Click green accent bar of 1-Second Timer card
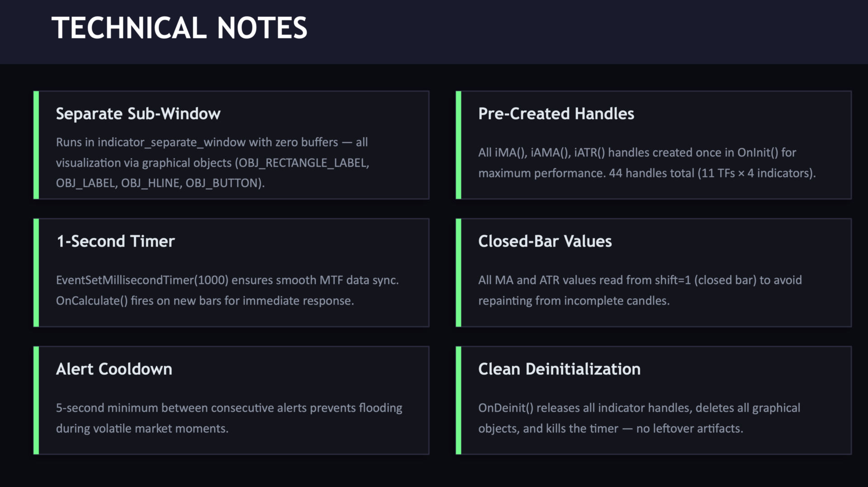Screen dimensions: 868x487 (x=36, y=272)
